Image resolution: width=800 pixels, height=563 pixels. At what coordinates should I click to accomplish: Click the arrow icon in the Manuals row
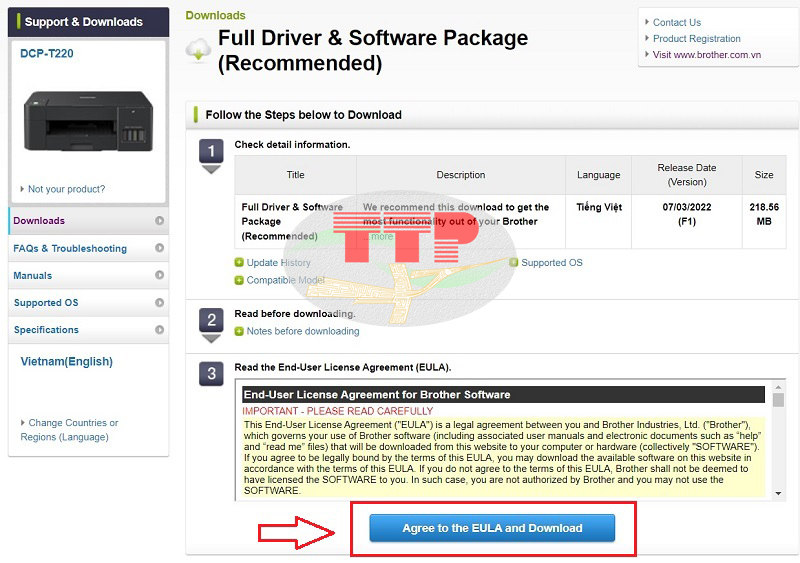(x=160, y=275)
